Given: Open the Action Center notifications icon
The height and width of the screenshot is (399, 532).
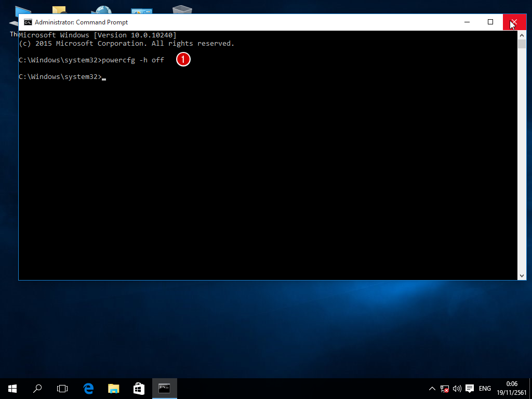Looking at the screenshot, I should 470,388.
